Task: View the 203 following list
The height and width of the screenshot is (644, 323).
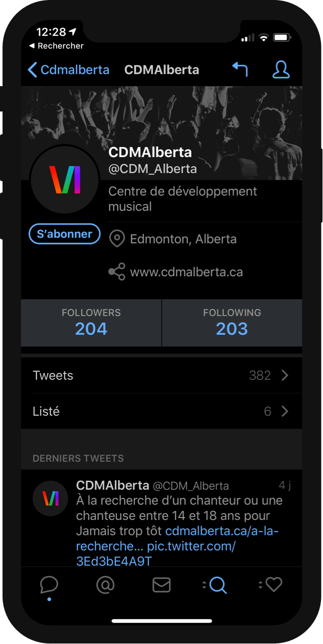Action: click(232, 322)
